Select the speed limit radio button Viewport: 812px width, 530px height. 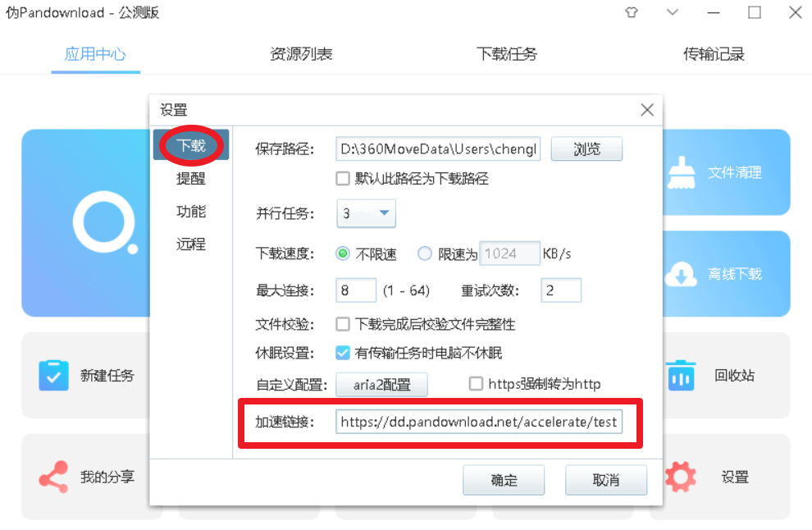(x=425, y=254)
